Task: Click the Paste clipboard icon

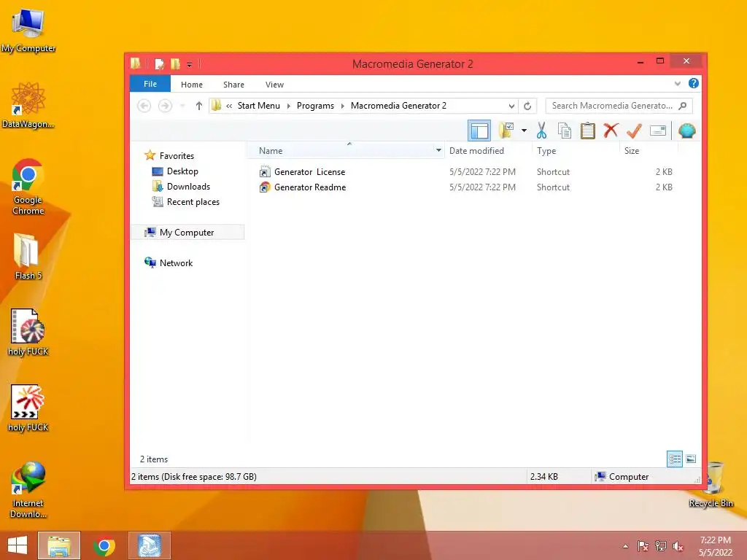Action: tap(588, 131)
